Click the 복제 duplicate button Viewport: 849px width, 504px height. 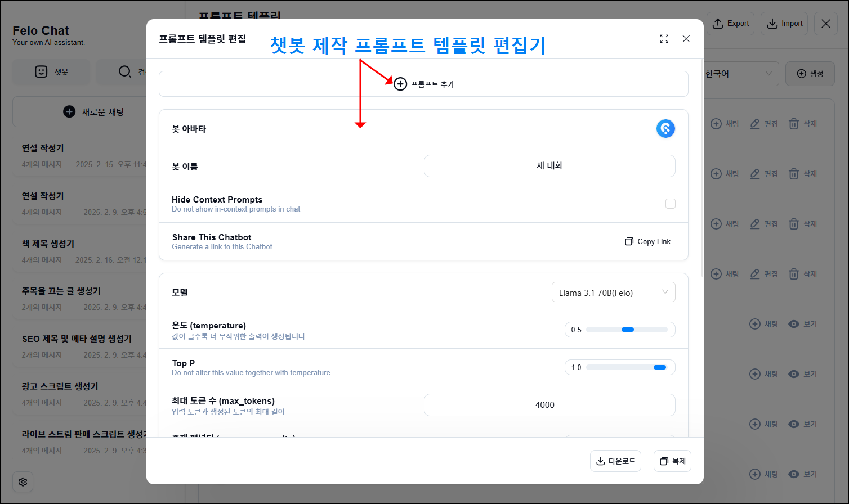pyautogui.click(x=672, y=461)
